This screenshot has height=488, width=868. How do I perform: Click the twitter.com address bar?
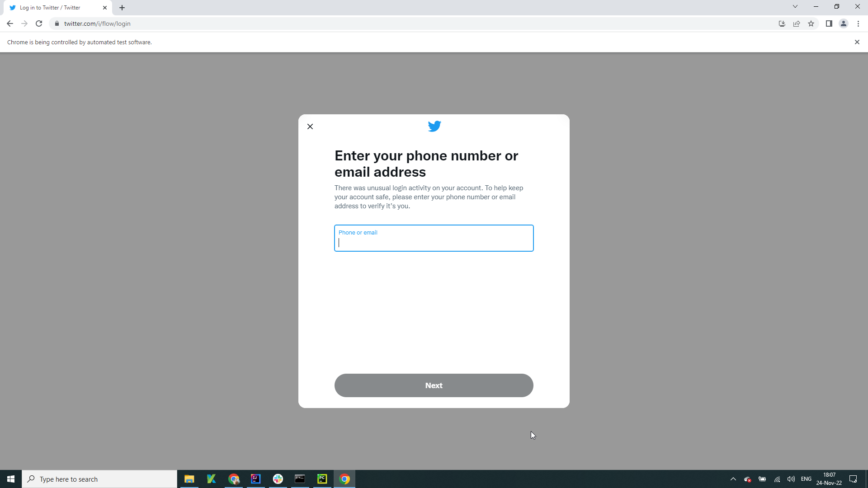coord(97,24)
